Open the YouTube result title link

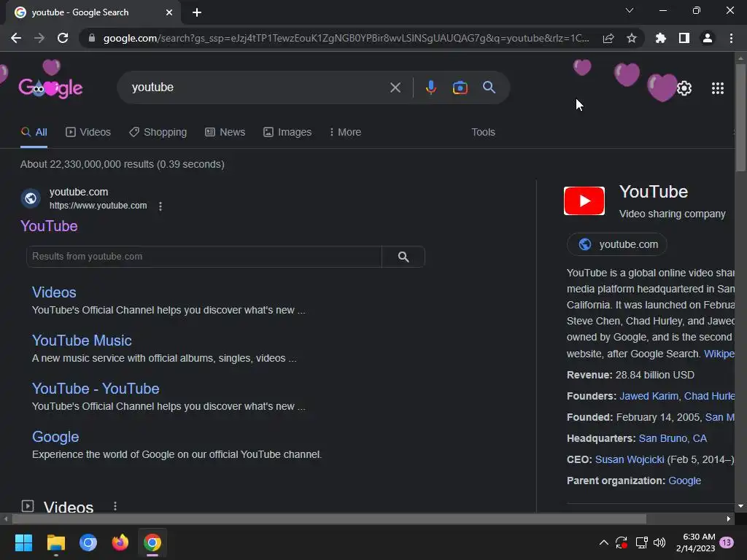(x=49, y=226)
